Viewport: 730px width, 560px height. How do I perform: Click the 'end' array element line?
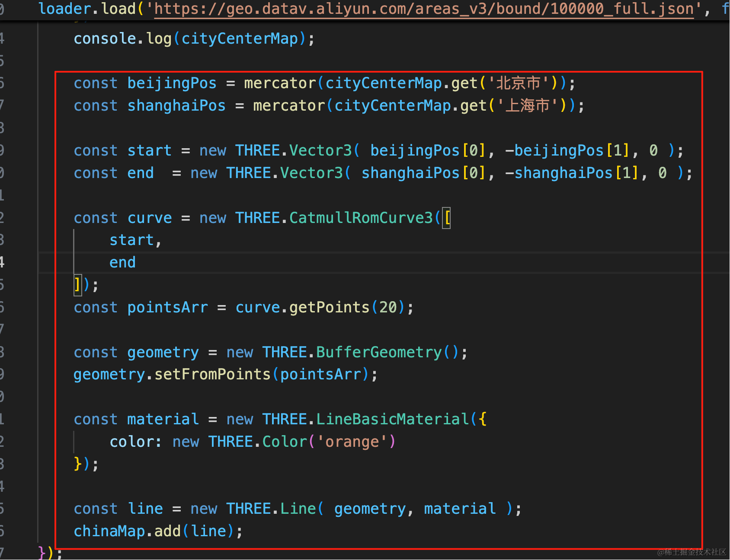(122, 262)
